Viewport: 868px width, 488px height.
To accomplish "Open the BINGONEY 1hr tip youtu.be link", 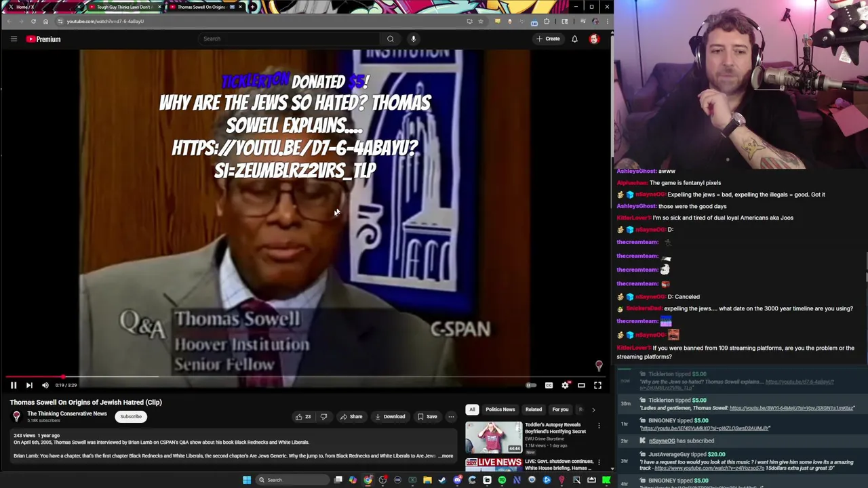I will point(705,428).
